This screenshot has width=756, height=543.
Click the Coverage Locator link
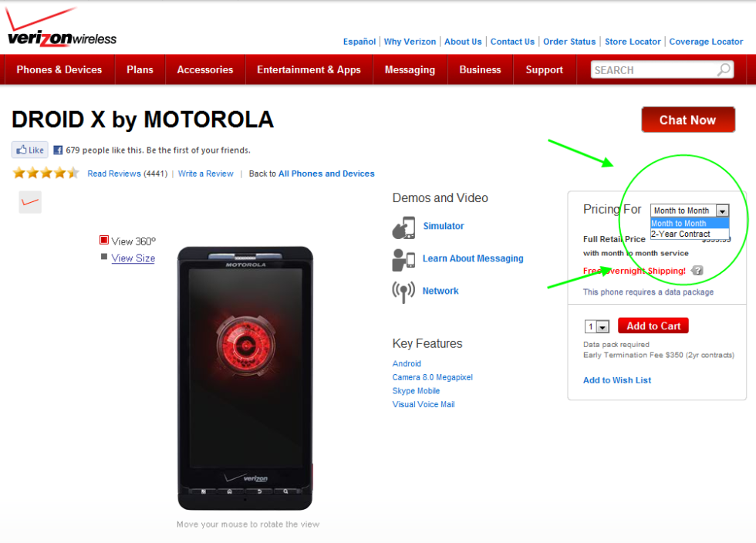[x=706, y=42]
